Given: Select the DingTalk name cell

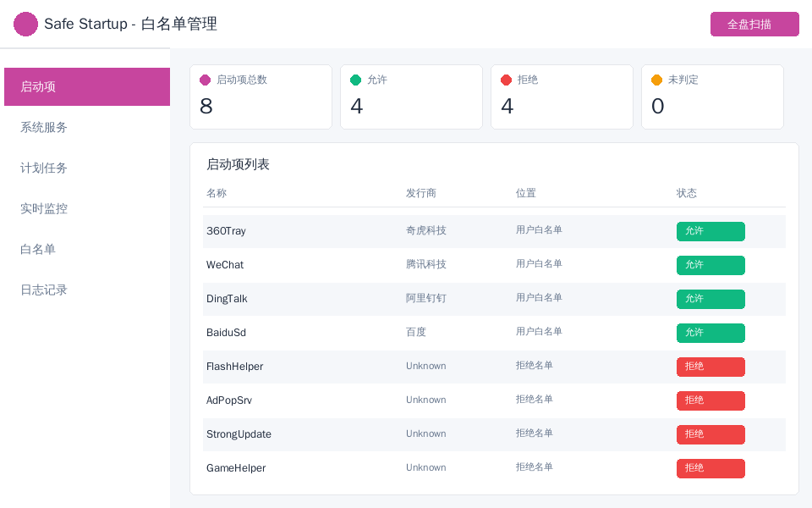Looking at the screenshot, I should (x=227, y=299).
